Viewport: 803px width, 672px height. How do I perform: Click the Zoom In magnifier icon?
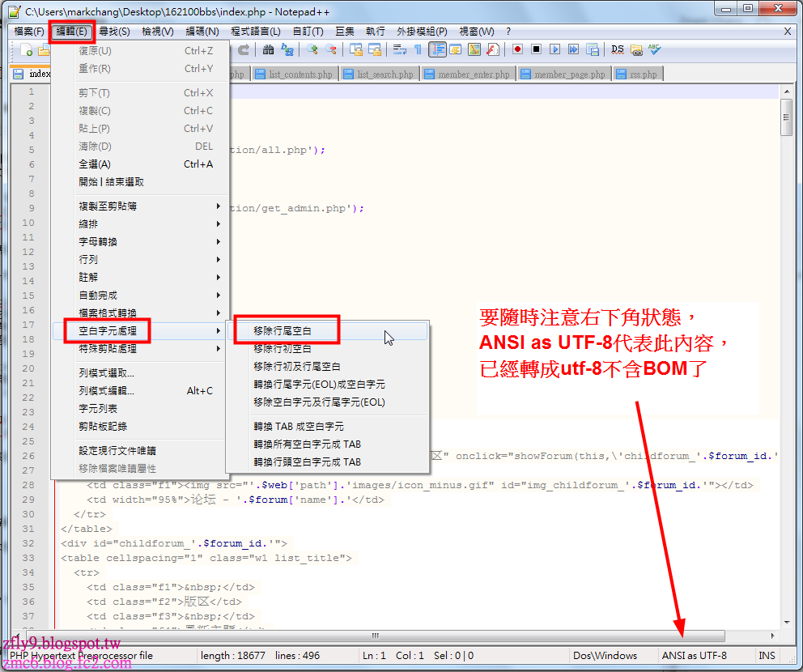[312, 49]
